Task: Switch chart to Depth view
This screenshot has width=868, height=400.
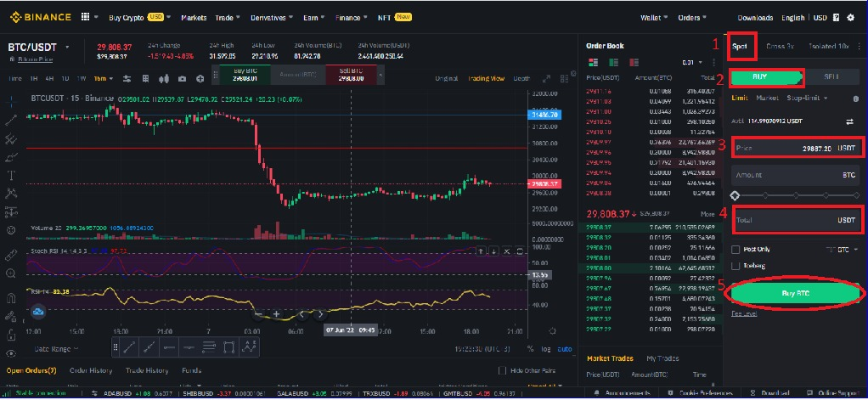Action: coord(521,79)
